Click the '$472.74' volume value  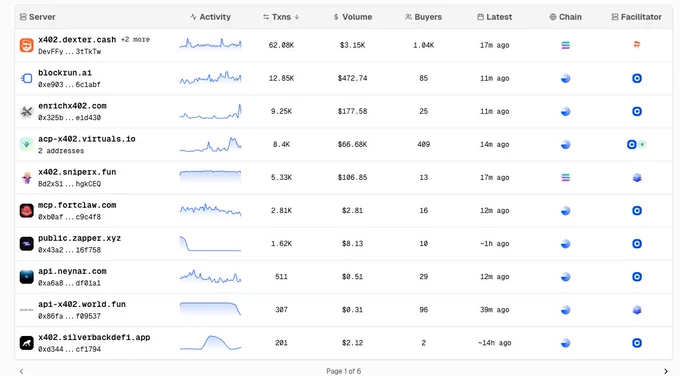click(353, 78)
